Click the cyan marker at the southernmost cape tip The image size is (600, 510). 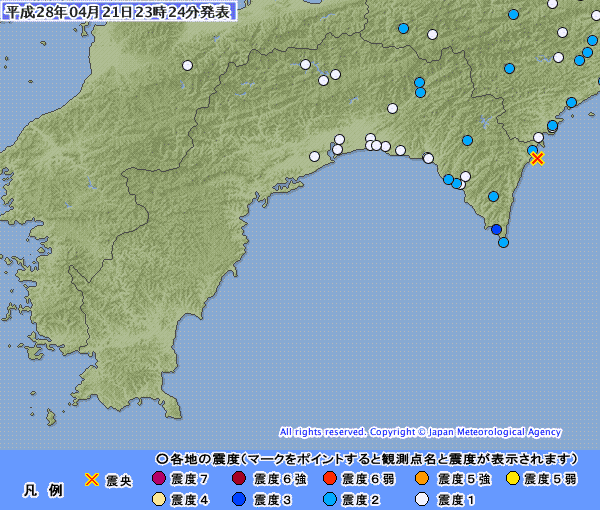[x=504, y=242]
